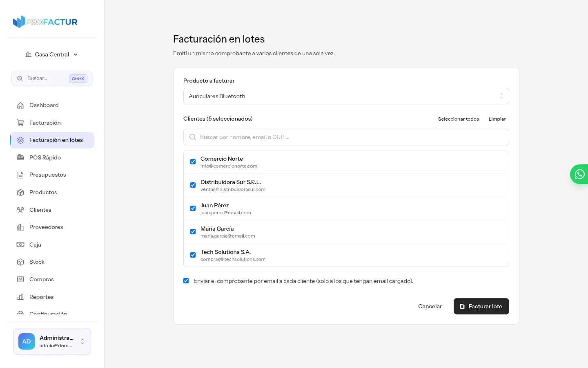Open the Casa Central branch dropdown

pos(52,54)
